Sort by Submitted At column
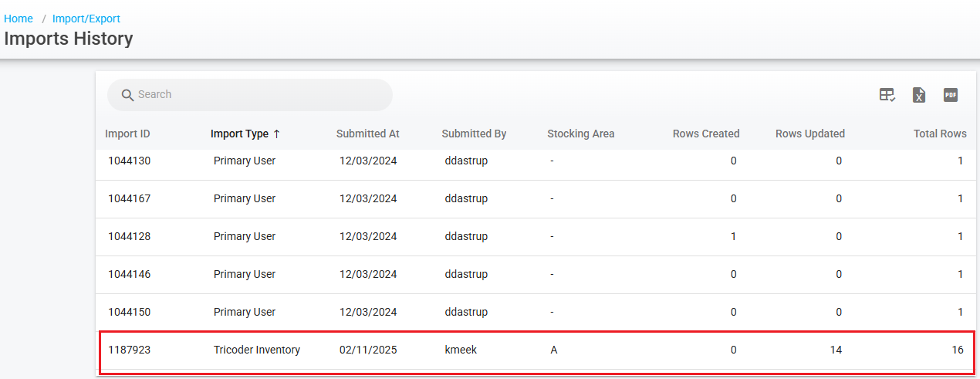Image resolution: width=980 pixels, height=379 pixels. point(367,134)
